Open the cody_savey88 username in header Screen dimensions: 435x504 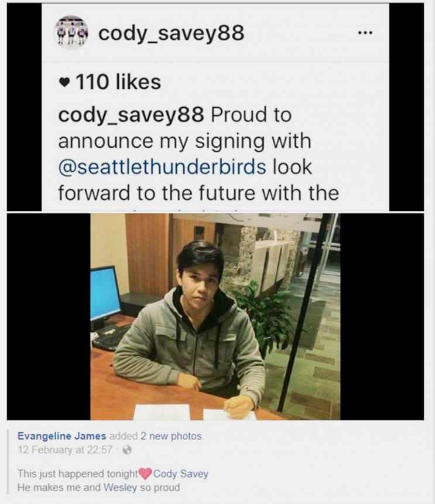(x=171, y=34)
